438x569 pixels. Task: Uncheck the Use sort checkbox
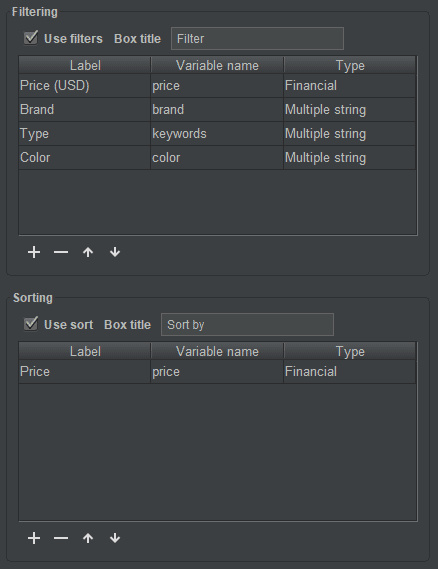point(31,324)
